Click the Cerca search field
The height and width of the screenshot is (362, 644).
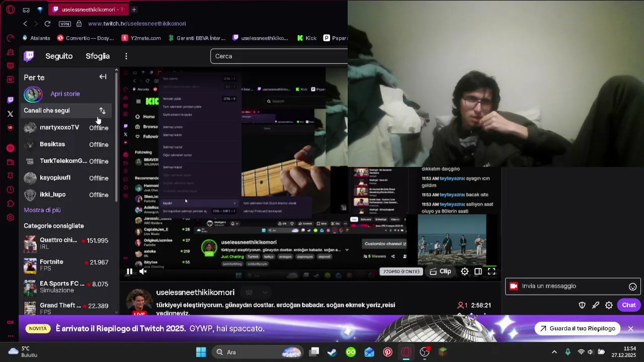pyautogui.click(x=279, y=56)
